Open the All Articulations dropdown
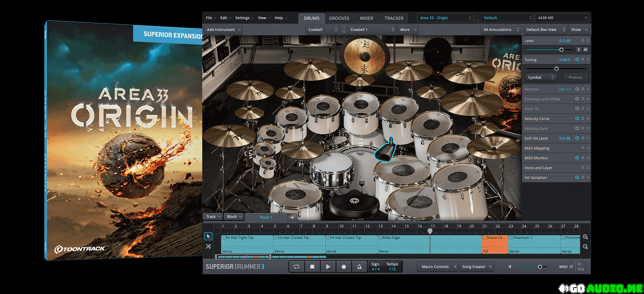644x294 pixels. point(501,29)
